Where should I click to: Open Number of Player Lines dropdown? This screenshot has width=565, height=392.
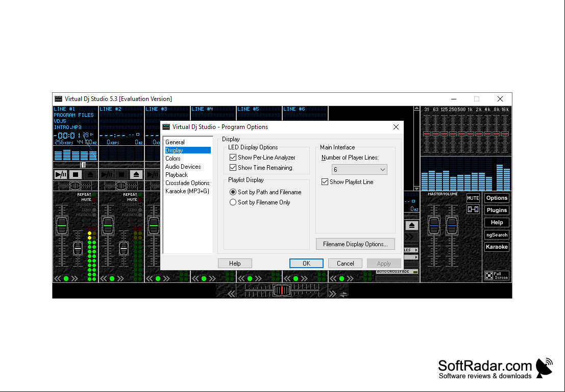click(x=359, y=170)
